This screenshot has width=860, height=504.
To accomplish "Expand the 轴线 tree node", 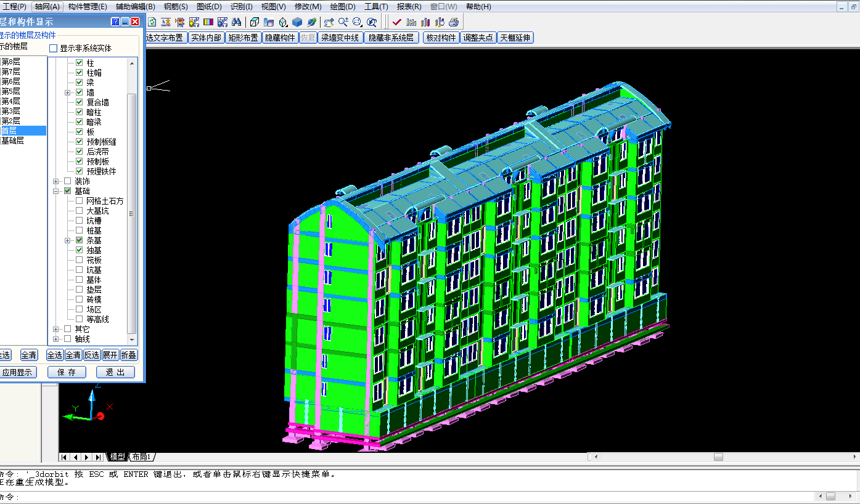I will pyautogui.click(x=56, y=339).
